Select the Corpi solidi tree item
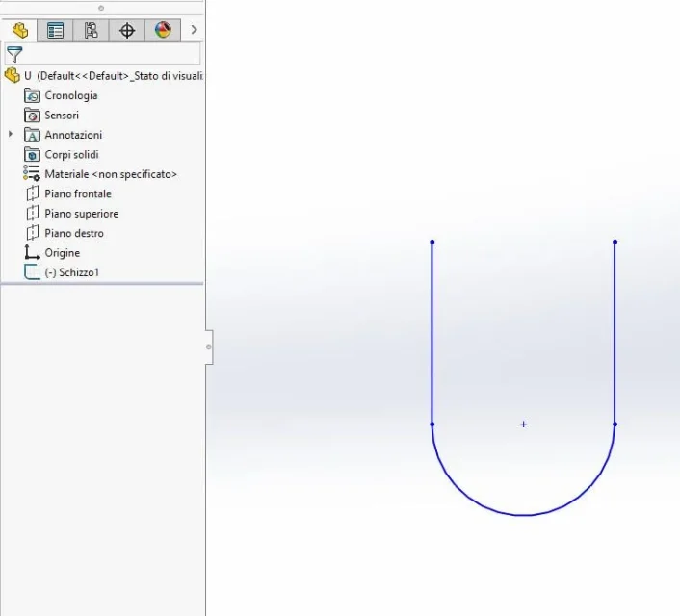680x616 pixels. 71,155
